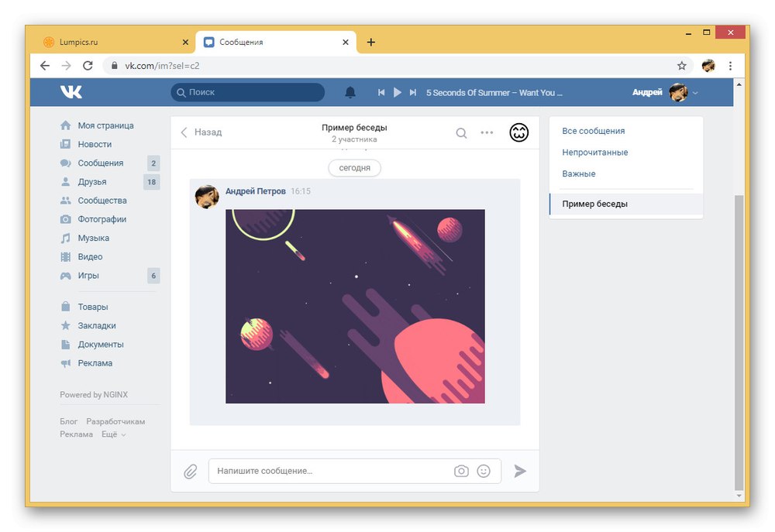Open the space planets image attachment
The width and height of the screenshot is (775, 532).
click(x=355, y=306)
